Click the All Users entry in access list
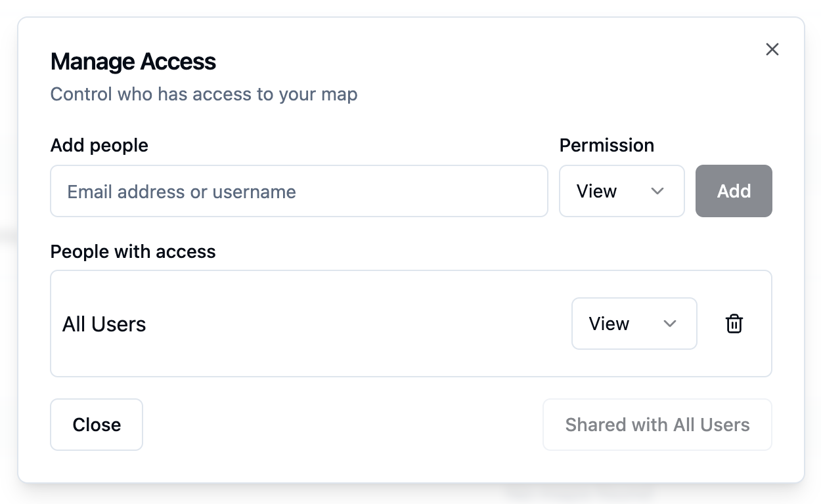 [x=104, y=324]
